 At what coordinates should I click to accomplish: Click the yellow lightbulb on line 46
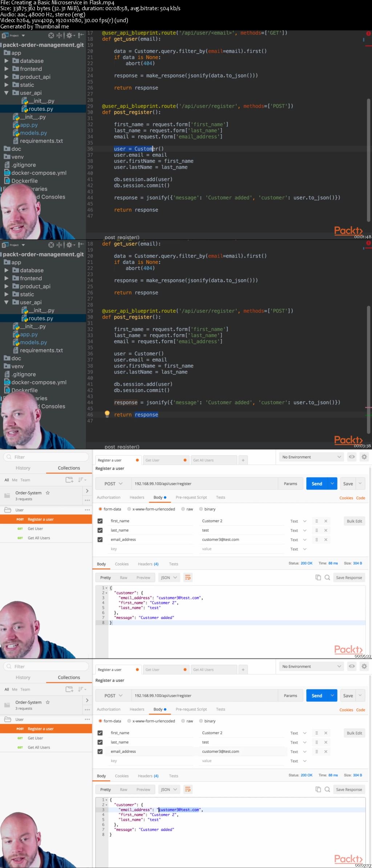point(107,414)
